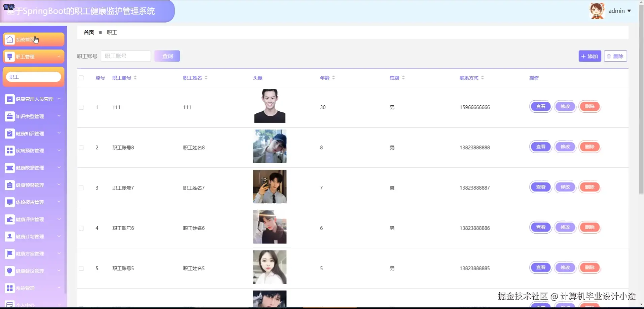
Task: Sort the table by 性别 column arrows
Action: pos(403,78)
